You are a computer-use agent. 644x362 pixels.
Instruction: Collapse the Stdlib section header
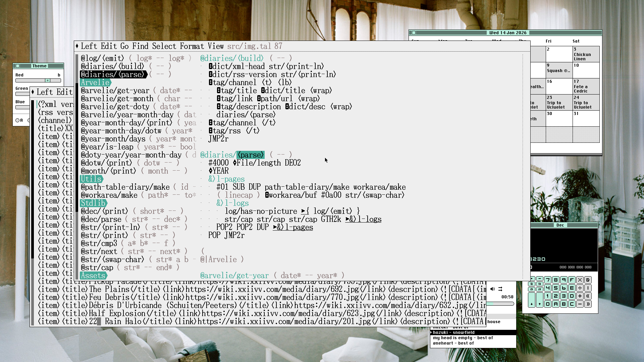(x=93, y=203)
